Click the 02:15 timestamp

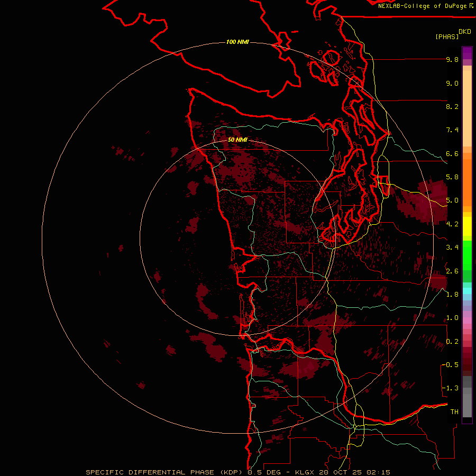[x=378, y=472]
